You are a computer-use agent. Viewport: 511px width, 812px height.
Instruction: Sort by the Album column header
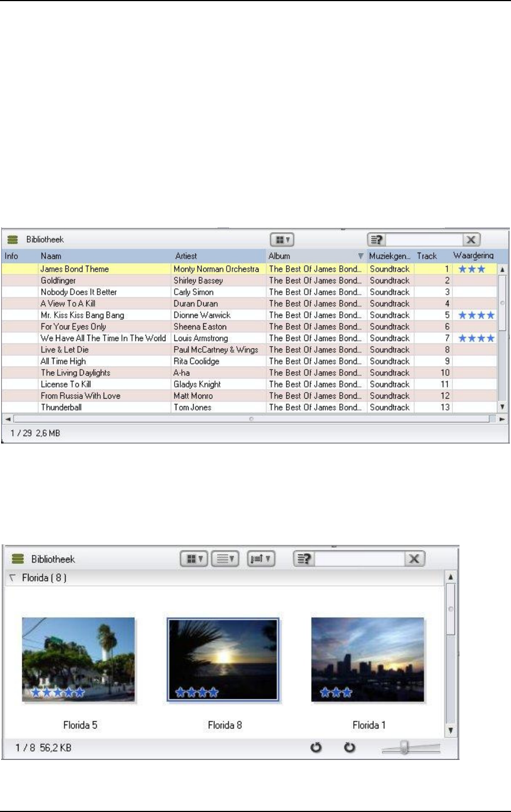pos(316,256)
